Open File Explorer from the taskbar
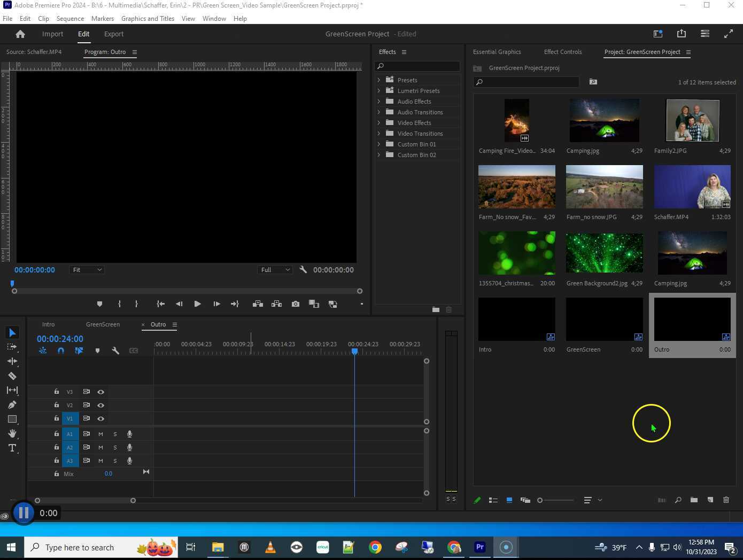 [x=218, y=547]
